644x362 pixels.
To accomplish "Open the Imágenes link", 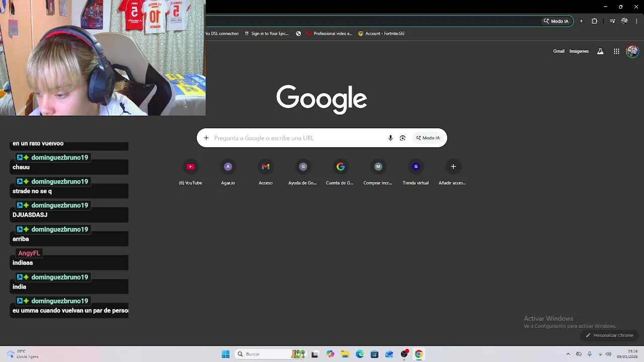I will (579, 51).
